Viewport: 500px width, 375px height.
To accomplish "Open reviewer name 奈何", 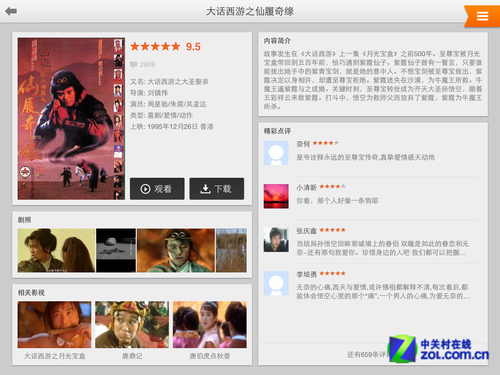I will click(x=303, y=144).
